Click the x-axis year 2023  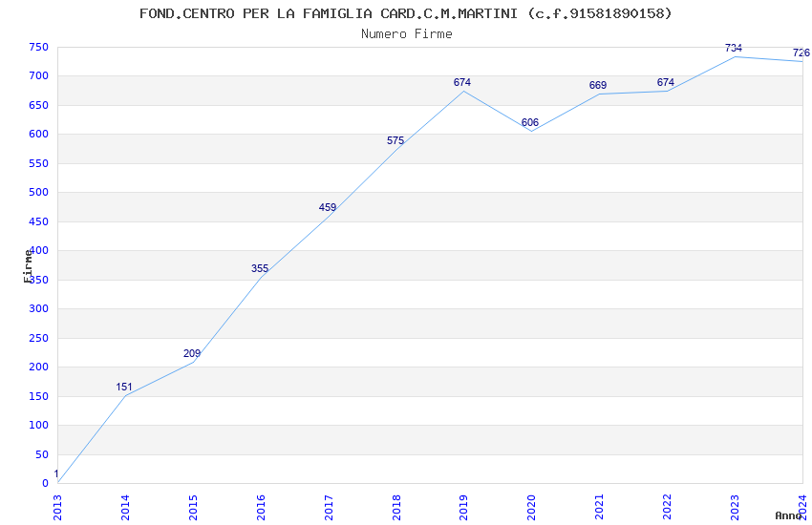(x=735, y=508)
